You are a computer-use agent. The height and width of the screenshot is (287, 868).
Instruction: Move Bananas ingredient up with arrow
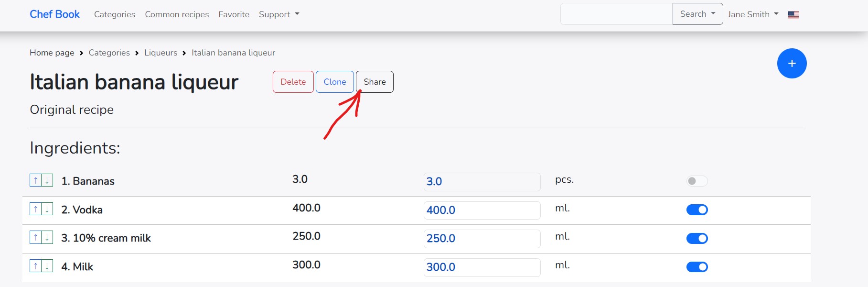click(x=36, y=180)
